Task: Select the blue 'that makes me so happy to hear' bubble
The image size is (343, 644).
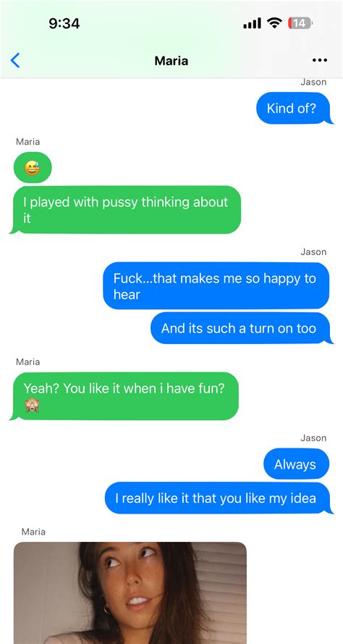Action: coord(216,286)
